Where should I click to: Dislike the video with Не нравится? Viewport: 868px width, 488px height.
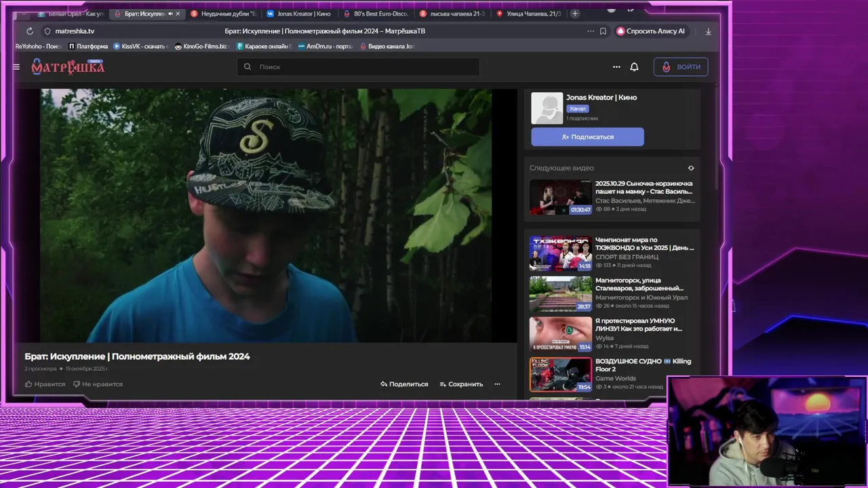pyautogui.click(x=98, y=384)
